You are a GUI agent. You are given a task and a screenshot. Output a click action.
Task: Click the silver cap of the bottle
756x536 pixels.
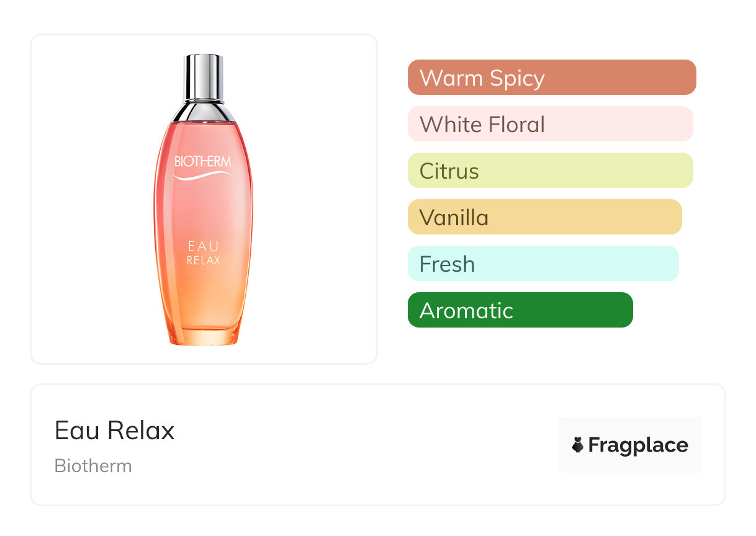coord(204,76)
